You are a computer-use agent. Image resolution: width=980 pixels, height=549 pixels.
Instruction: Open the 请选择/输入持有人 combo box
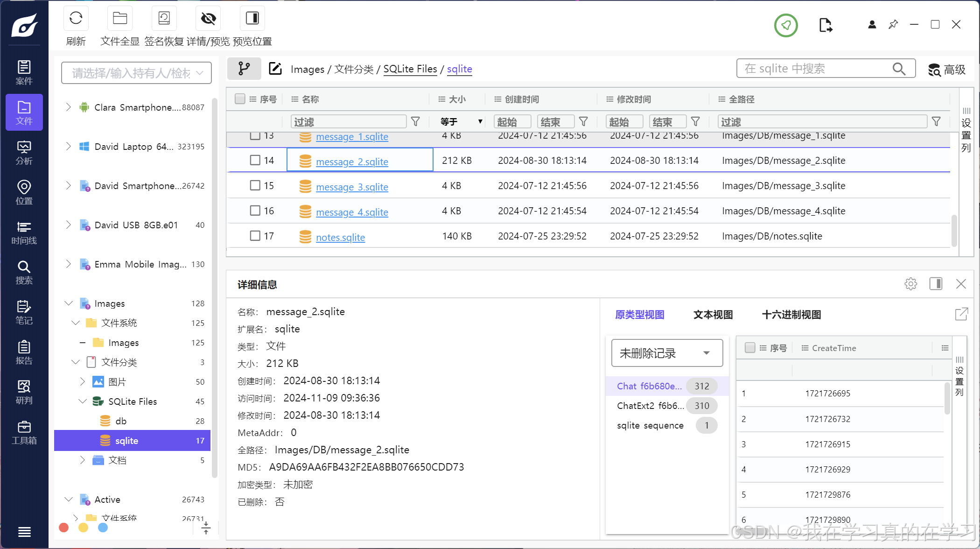(136, 73)
